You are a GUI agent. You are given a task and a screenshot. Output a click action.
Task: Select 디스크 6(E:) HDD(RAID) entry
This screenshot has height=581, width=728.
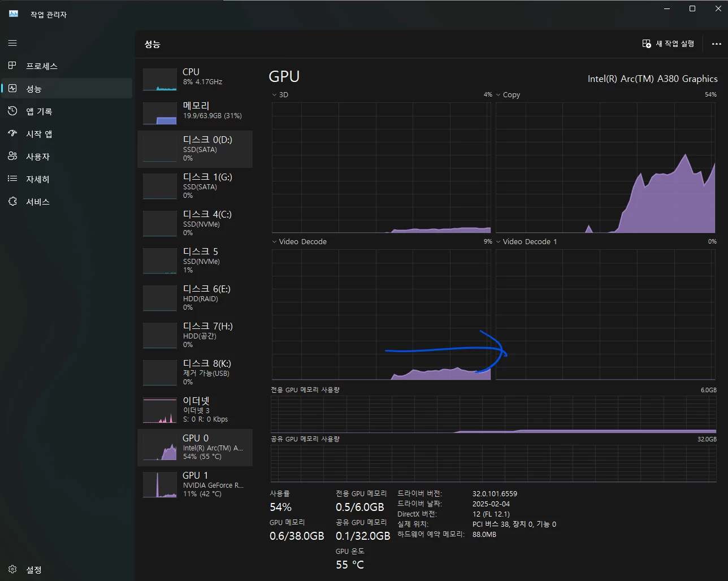(x=195, y=298)
